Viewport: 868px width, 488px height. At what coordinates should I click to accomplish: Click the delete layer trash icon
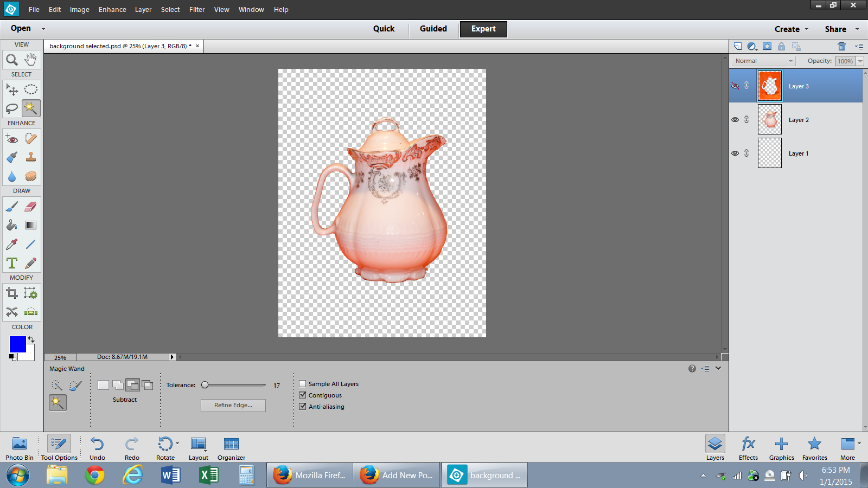[x=841, y=47]
